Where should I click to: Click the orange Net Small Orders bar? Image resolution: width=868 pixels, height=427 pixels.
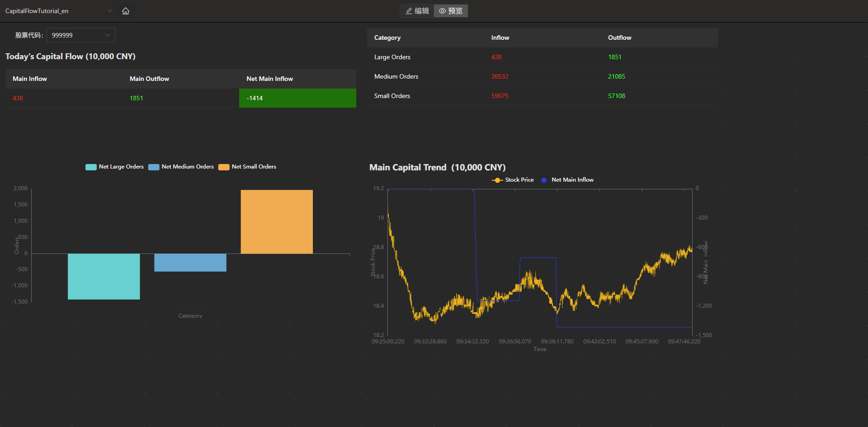tap(277, 221)
